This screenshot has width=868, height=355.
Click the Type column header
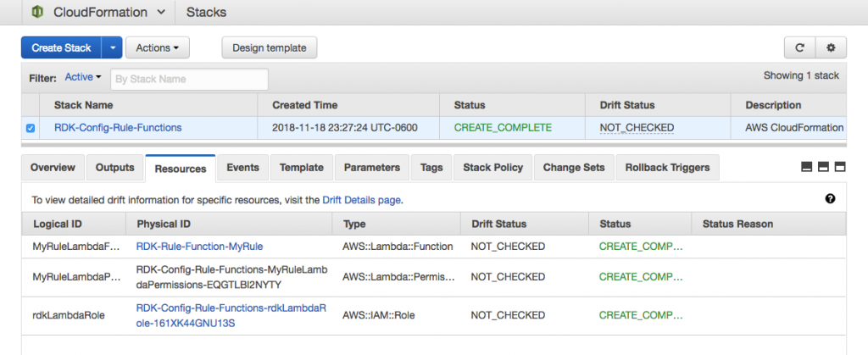354,224
